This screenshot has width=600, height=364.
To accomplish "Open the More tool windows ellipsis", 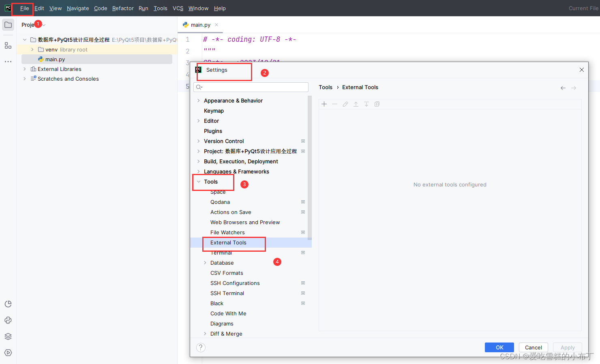I will point(8,62).
